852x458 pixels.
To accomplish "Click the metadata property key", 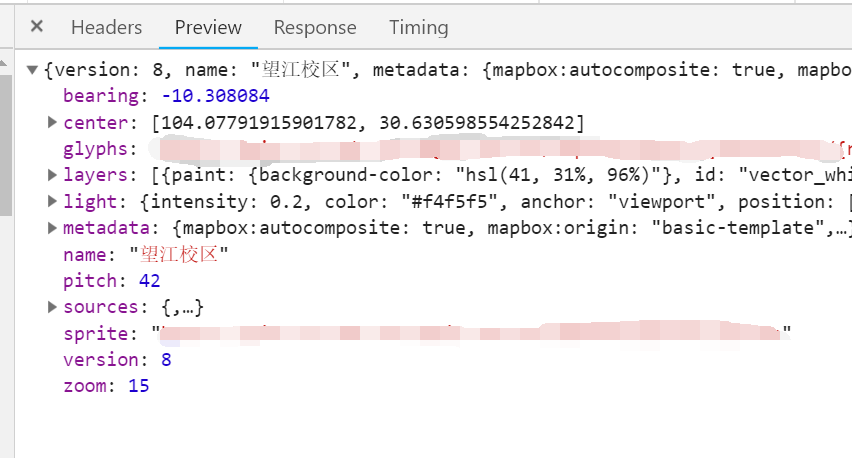I will [106, 228].
